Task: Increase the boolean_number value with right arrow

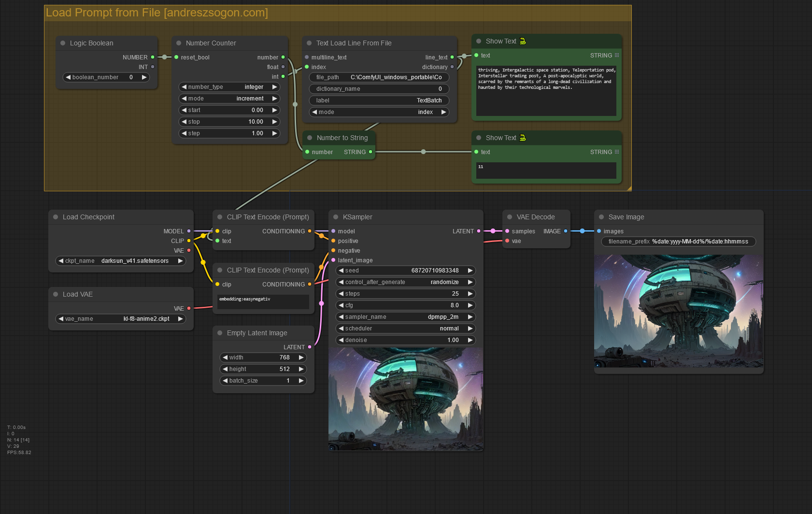Action: click(144, 77)
